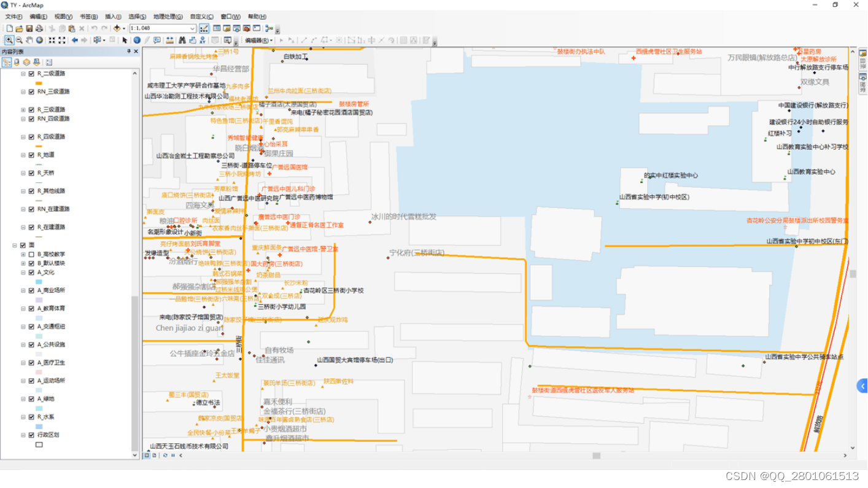868x488 pixels.
Task: Click the R_水系 blue symbol swatch
Action: [x=39, y=426]
